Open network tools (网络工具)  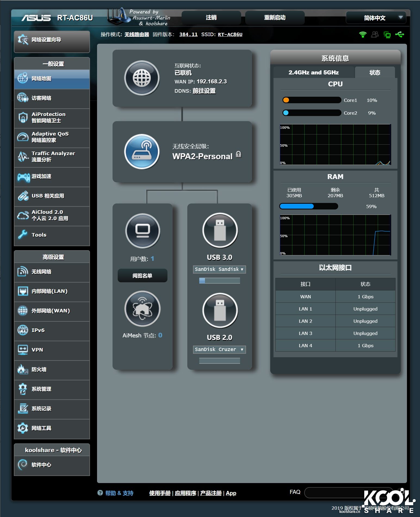coord(52,428)
